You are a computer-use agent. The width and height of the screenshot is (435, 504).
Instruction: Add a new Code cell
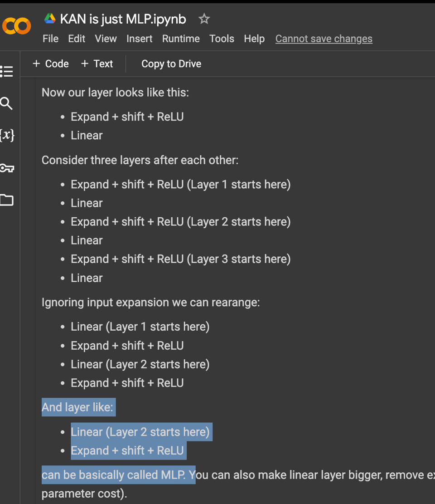[51, 64]
